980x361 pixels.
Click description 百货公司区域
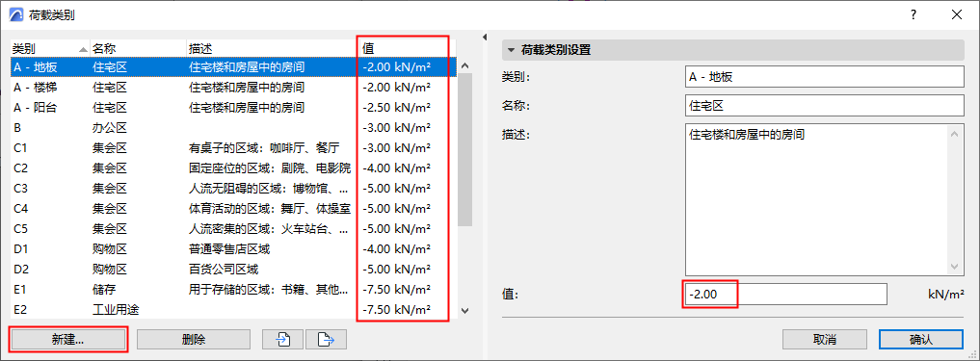coord(224,270)
